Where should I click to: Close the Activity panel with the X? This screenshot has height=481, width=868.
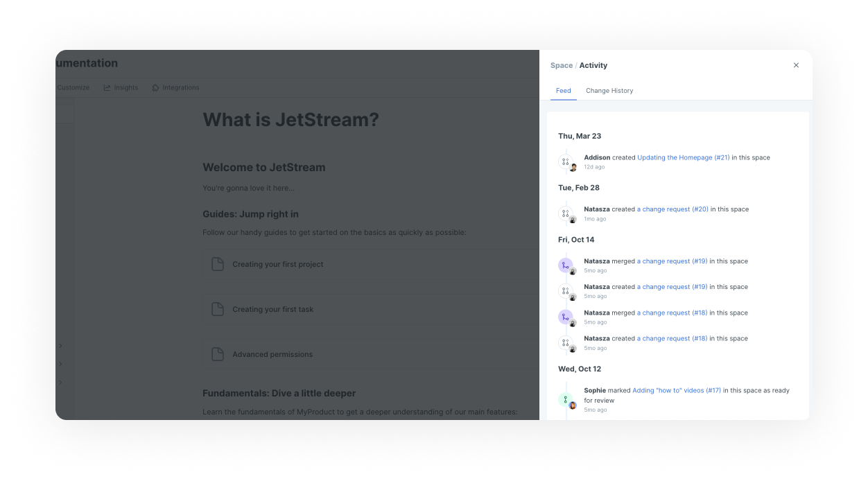796,65
